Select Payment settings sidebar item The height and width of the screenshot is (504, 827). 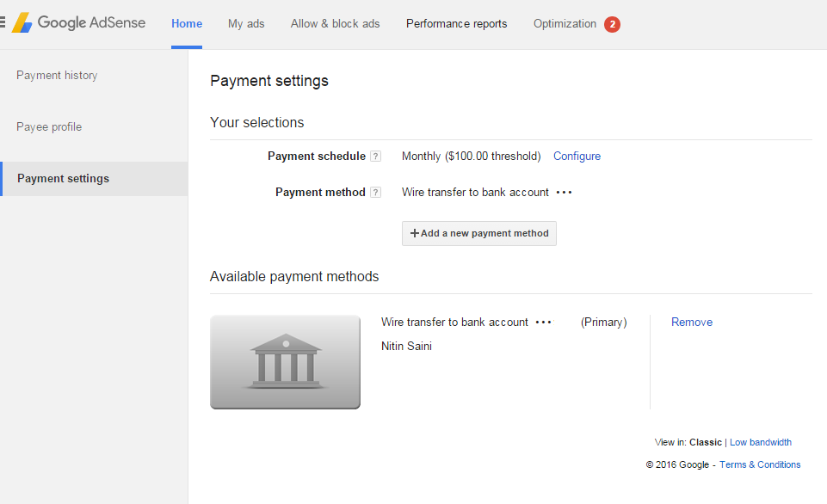(x=94, y=179)
